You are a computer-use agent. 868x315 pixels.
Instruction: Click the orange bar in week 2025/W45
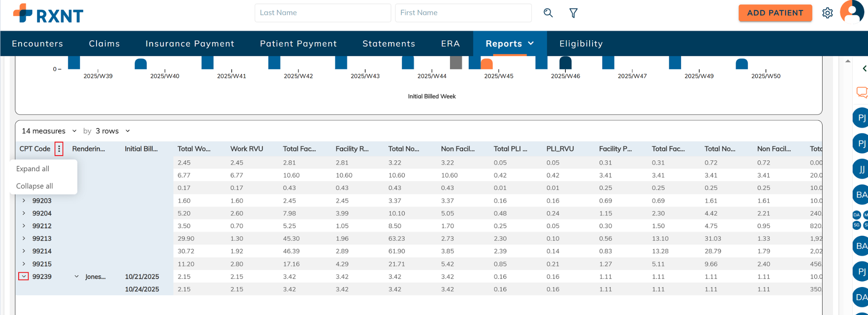pyautogui.click(x=487, y=64)
